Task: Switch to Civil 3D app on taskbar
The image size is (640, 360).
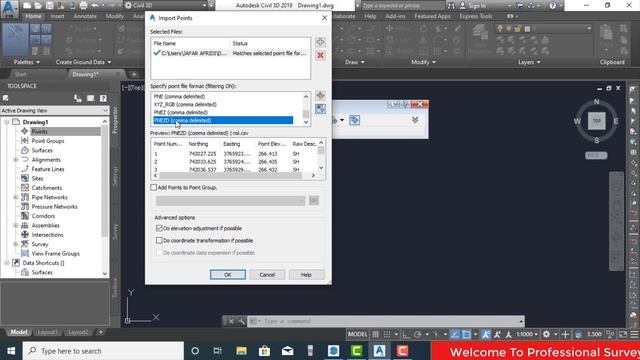Action: (x=379, y=351)
